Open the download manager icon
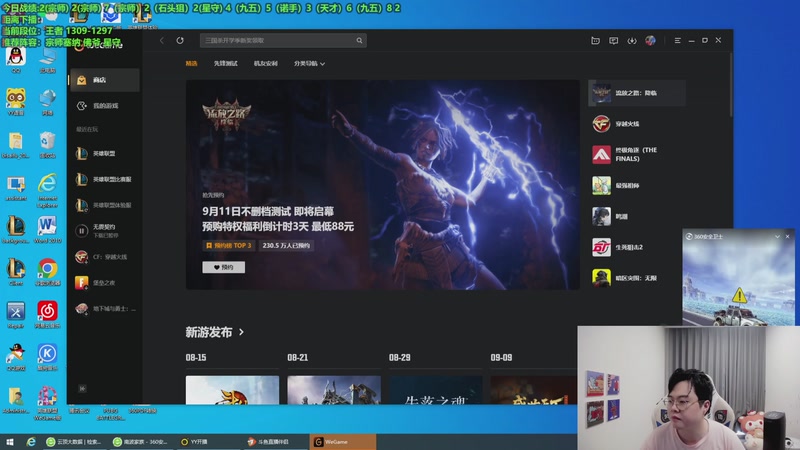 632,40
